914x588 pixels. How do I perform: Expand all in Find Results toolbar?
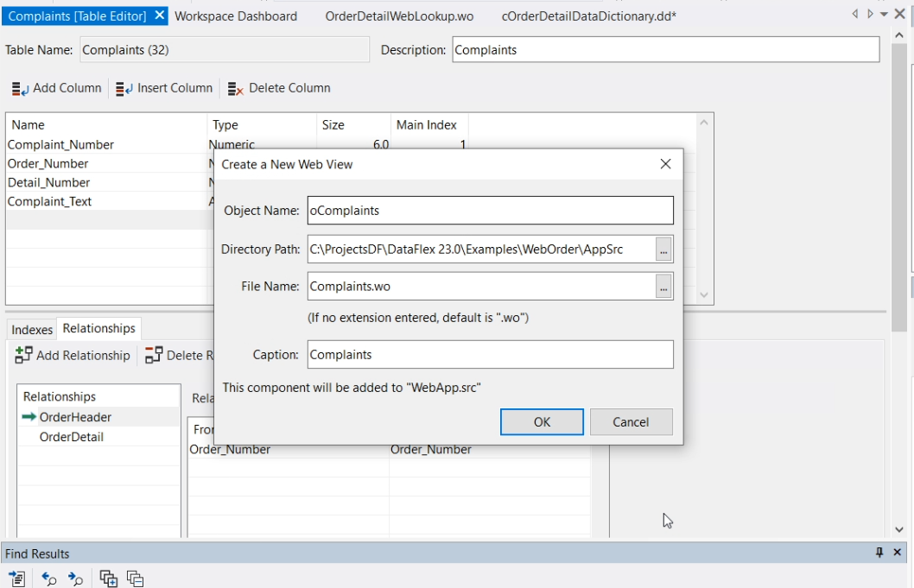[x=108, y=579]
